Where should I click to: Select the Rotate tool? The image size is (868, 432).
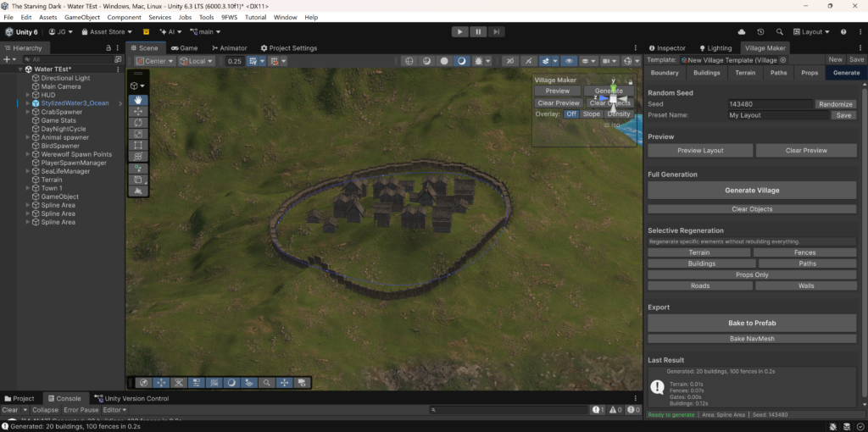[x=138, y=123]
